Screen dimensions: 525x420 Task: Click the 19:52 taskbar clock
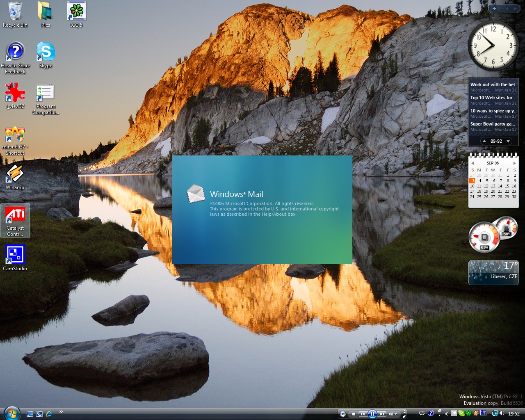514,413
